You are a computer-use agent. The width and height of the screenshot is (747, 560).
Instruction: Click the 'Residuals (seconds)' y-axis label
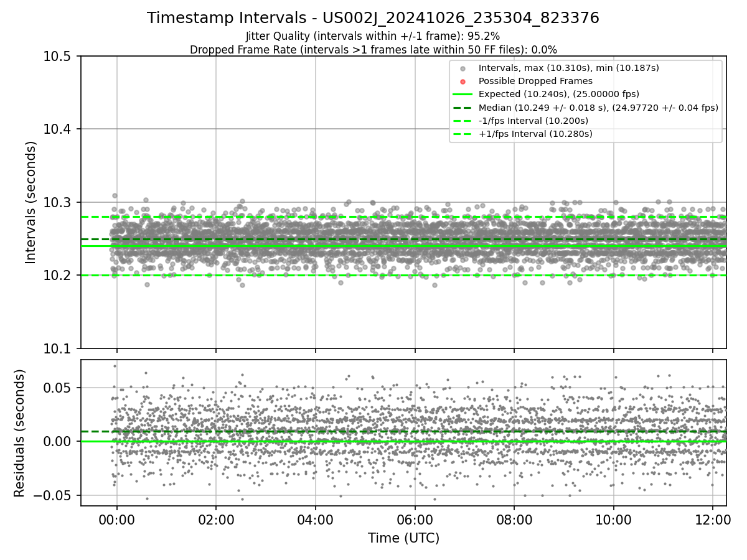(19, 433)
